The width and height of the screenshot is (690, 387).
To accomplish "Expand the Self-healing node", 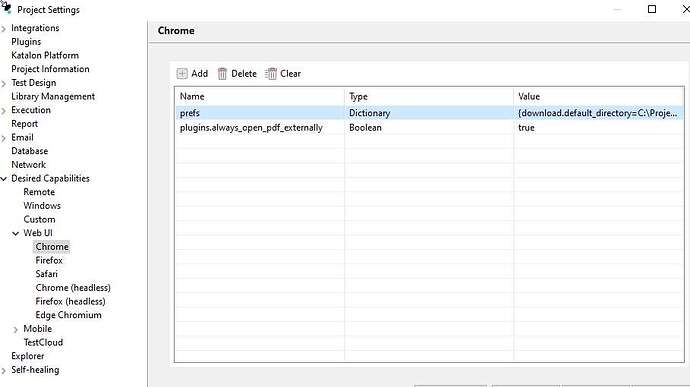I will click(x=4, y=371).
